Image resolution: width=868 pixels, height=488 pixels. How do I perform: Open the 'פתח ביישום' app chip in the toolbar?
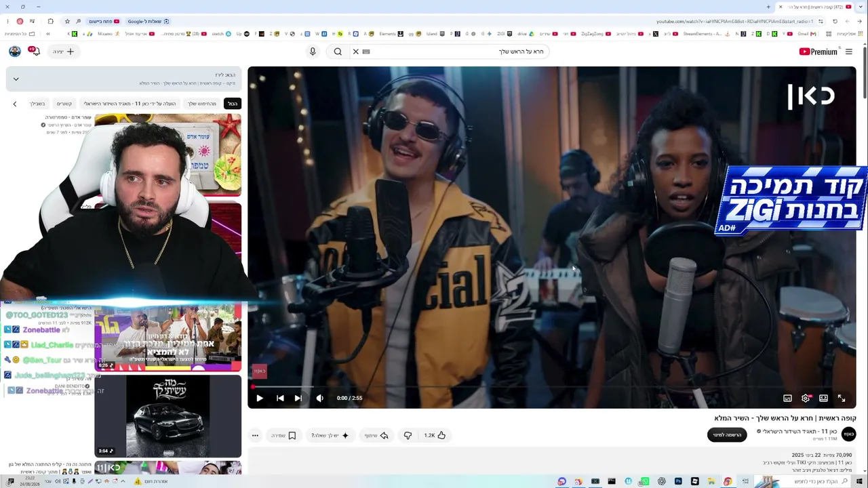tap(104, 21)
